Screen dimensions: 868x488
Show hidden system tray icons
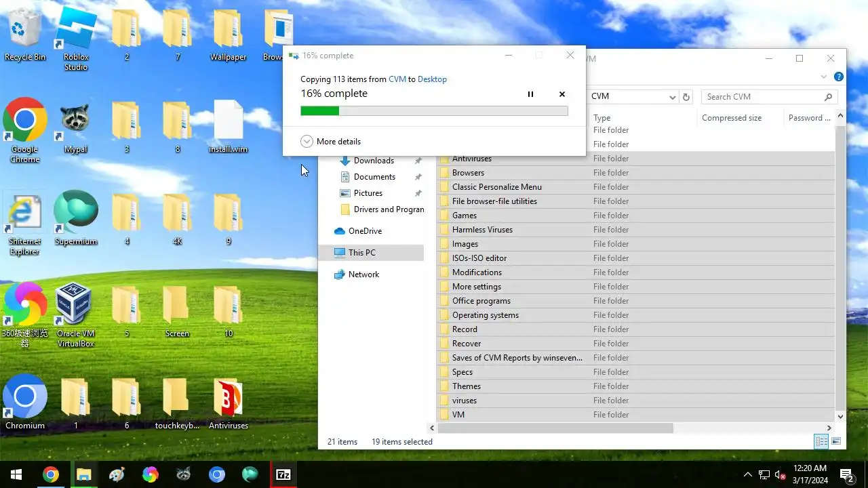[748, 475]
